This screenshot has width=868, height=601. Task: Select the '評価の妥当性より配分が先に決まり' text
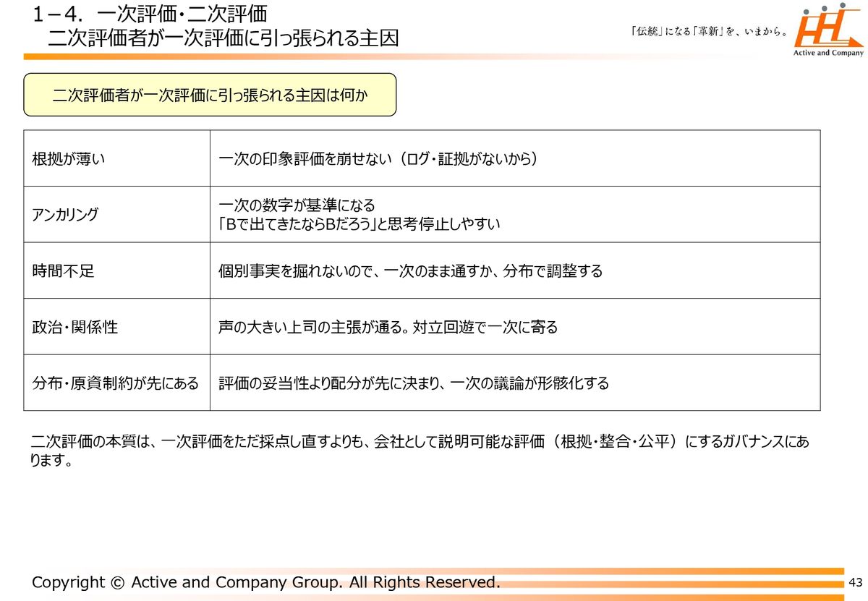coord(414,383)
